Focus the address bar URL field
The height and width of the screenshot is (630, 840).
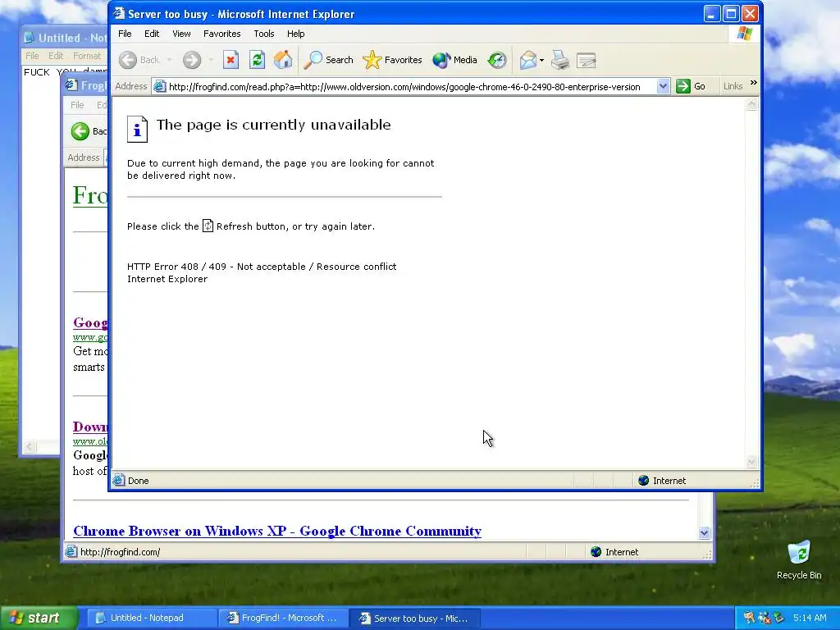pos(404,87)
